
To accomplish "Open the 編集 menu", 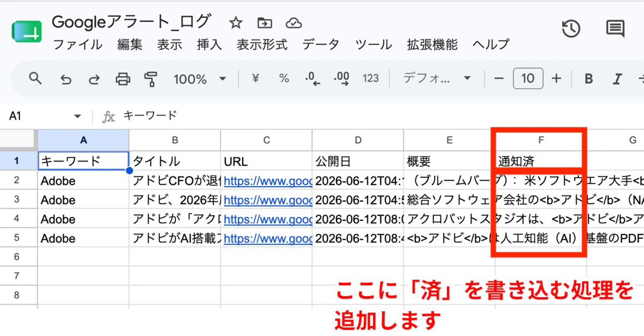I will click(x=130, y=45).
